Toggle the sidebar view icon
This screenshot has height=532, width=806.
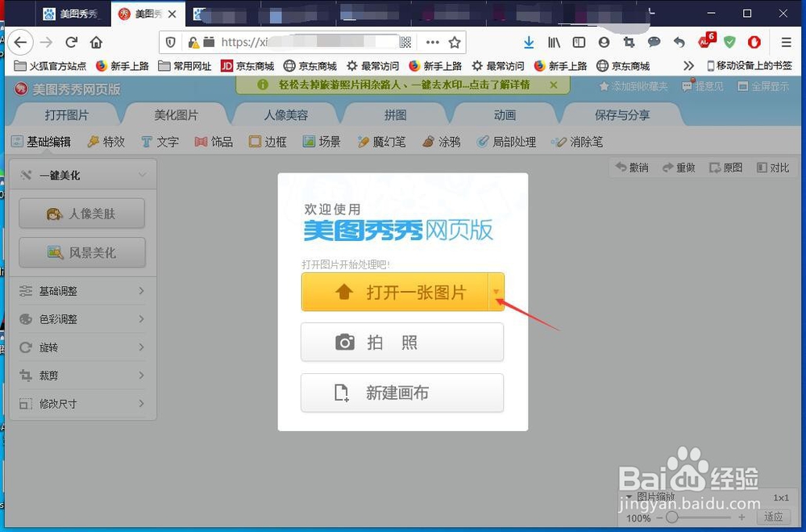tap(579, 42)
